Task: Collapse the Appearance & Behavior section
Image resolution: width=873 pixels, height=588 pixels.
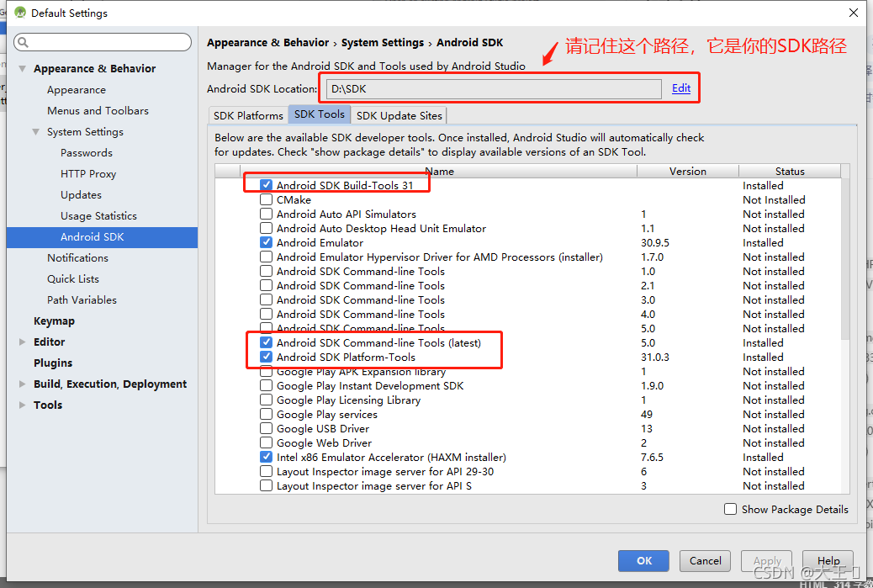Action: tap(22, 68)
